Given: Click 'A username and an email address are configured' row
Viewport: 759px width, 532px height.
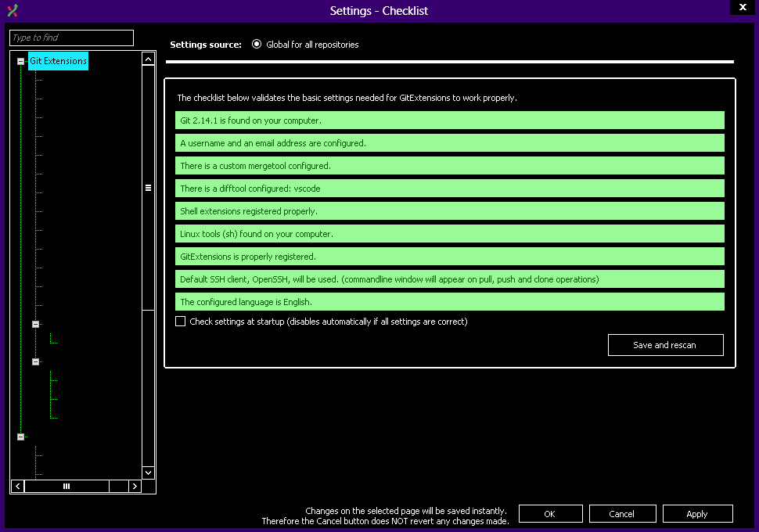Looking at the screenshot, I should [450, 143].
